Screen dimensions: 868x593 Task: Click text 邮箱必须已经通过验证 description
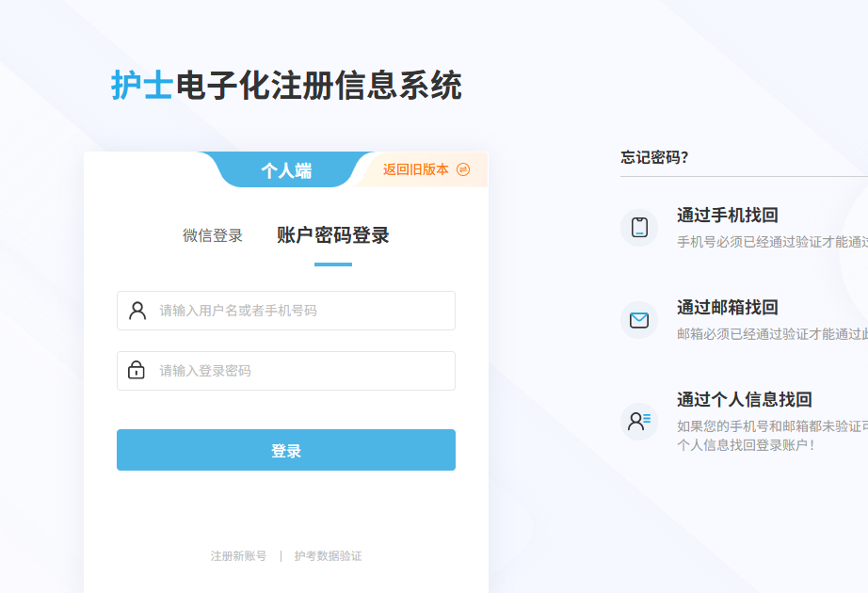[x=772, y=334]
